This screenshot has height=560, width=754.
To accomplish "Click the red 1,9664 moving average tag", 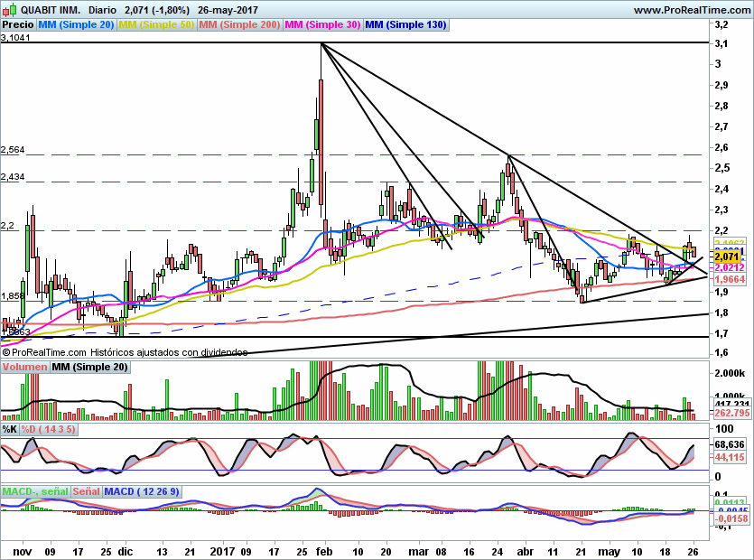I will 730,279.
